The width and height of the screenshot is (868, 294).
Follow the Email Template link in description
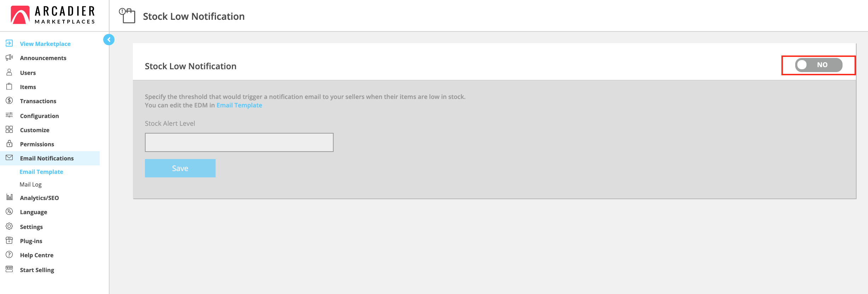tap(239, 105)
